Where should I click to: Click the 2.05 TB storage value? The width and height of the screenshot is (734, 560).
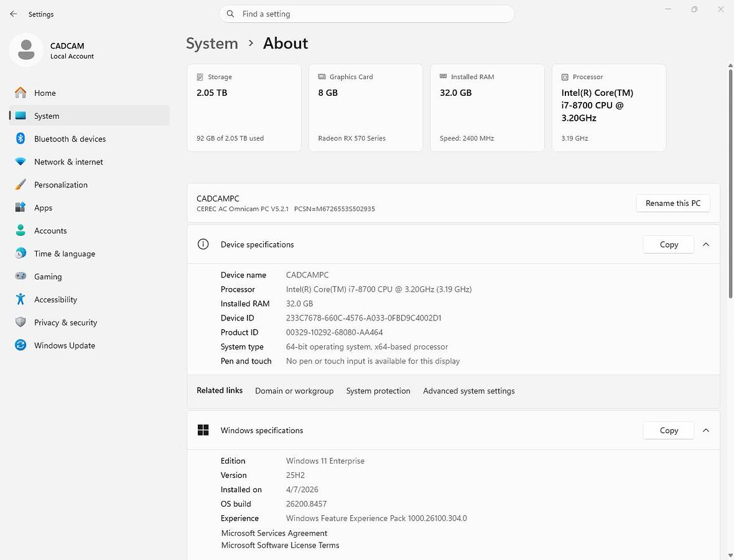(x=211, y=93)
